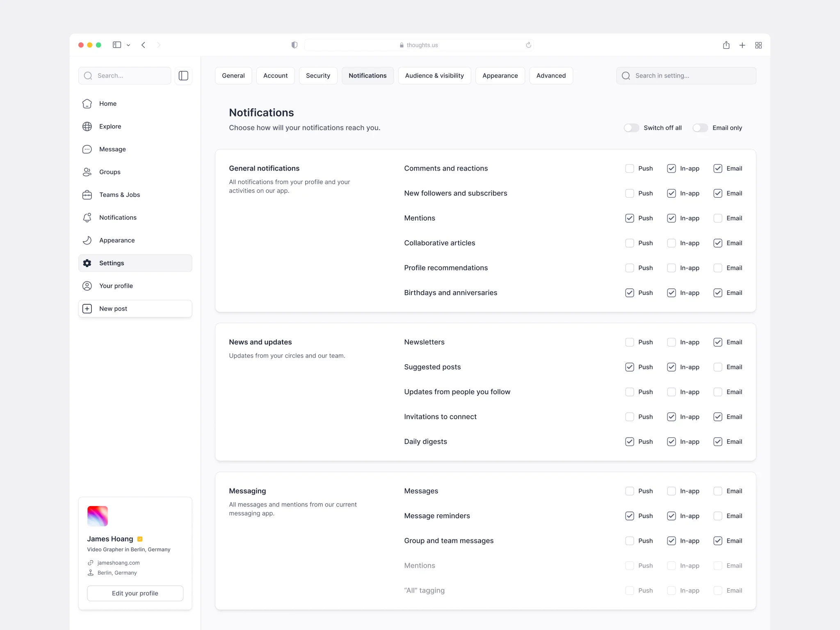Click the browser share icon
The image size is (840, 630).
[726, 45]
